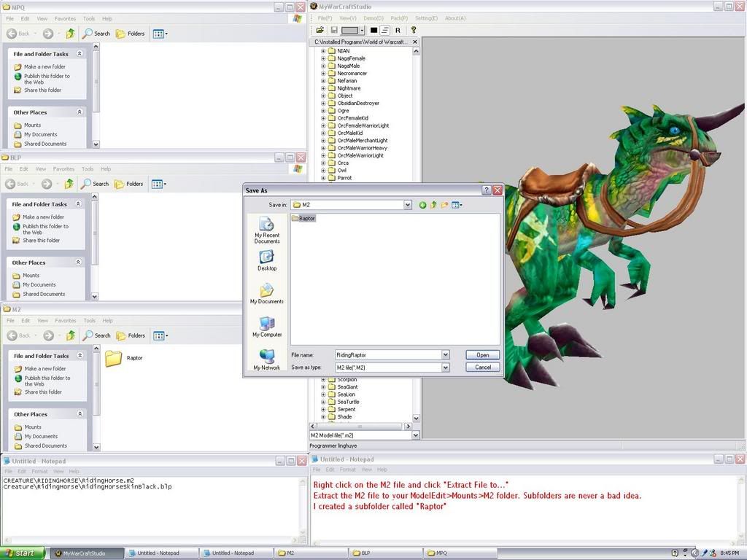Click the help question button in Save As title bar
This screenshot has height=560, width=747.
[x=487, y=190]
